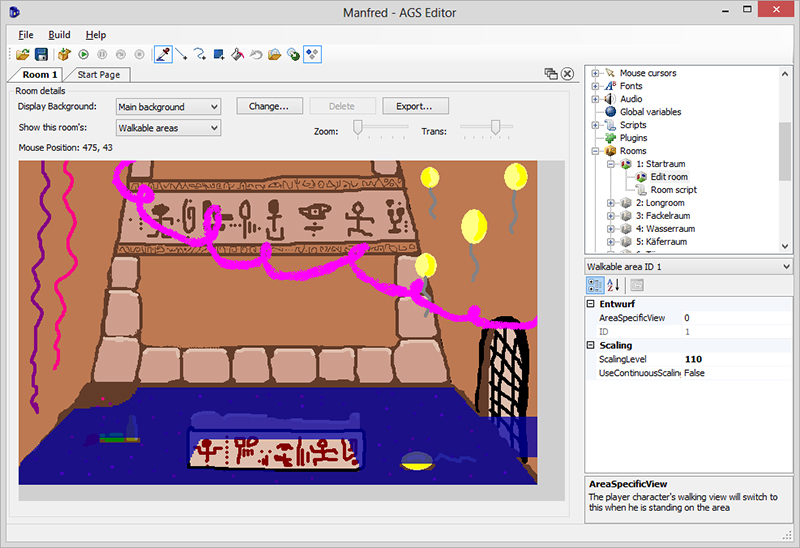
Task: Click the Change... button
Action: pos(269,106)
